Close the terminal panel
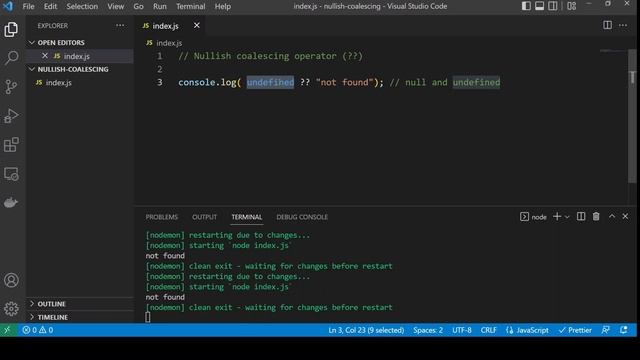 coord(625,217)
